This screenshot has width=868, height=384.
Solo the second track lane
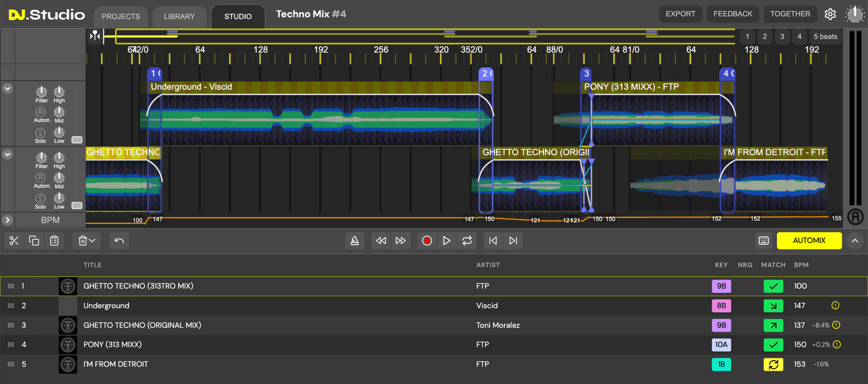40,199
